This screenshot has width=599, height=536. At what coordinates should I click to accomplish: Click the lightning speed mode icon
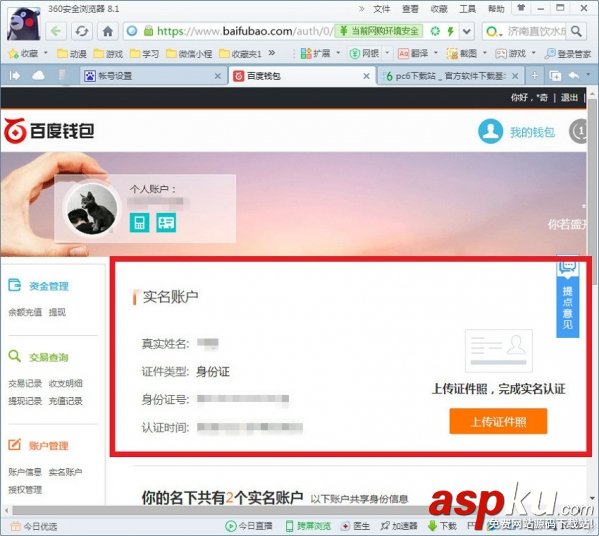coord(451,31)
